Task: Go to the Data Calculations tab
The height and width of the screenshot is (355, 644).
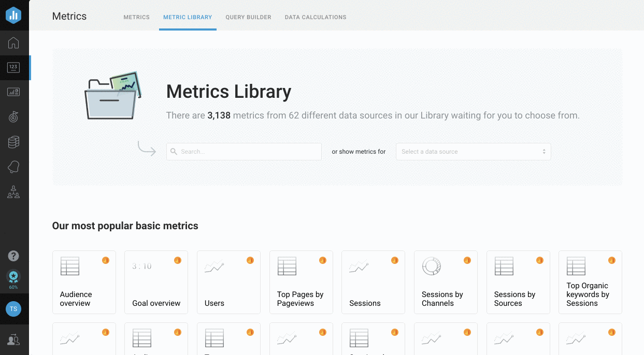Action: coord(316,17)
